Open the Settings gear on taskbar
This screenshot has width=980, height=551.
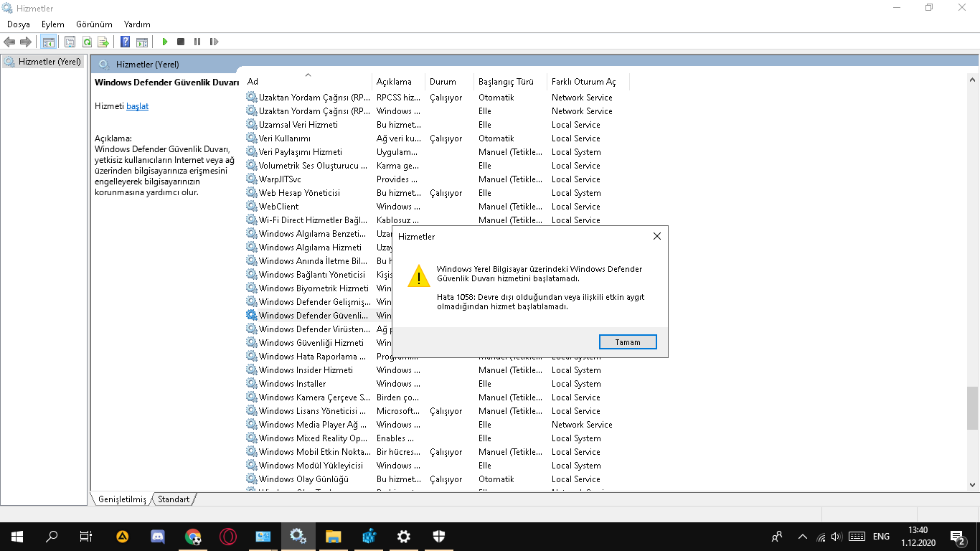[x=404, y=536]
